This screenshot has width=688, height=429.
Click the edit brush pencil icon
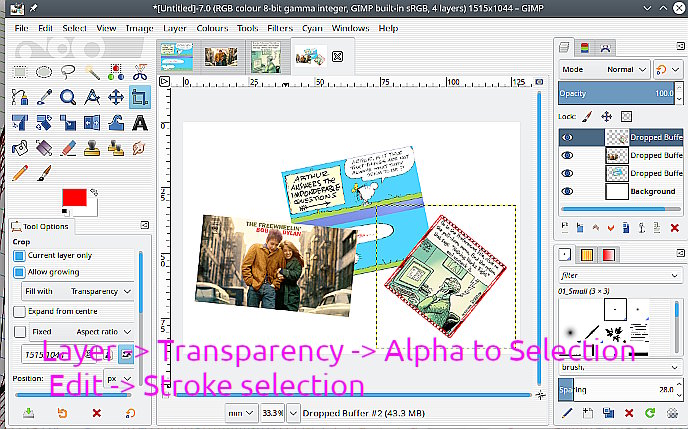[x=567, y=413]
